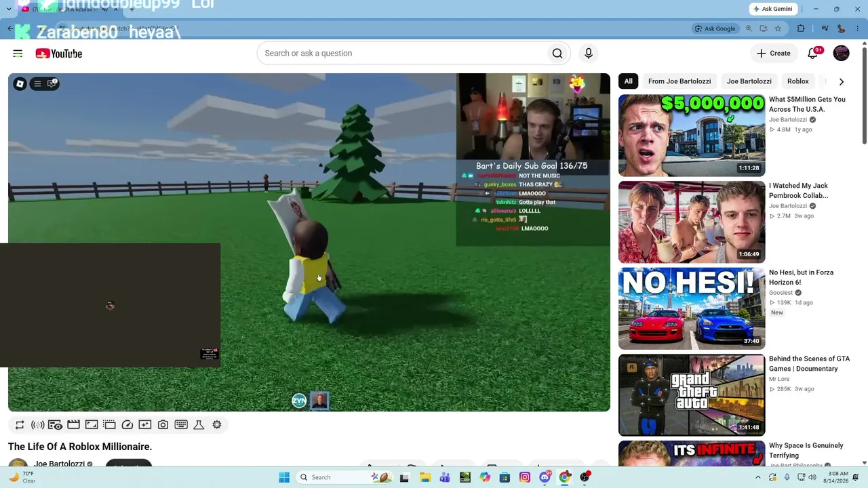The image size is (868, 488).
Task: Open the Chrome profile avatar
Action: click(841, 28)
